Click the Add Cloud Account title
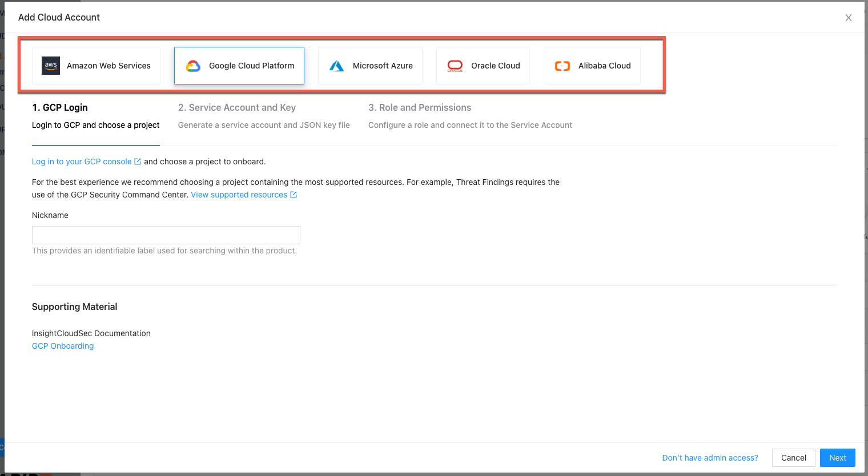Viewport: 868px width, 476px height. click(59, 18)
